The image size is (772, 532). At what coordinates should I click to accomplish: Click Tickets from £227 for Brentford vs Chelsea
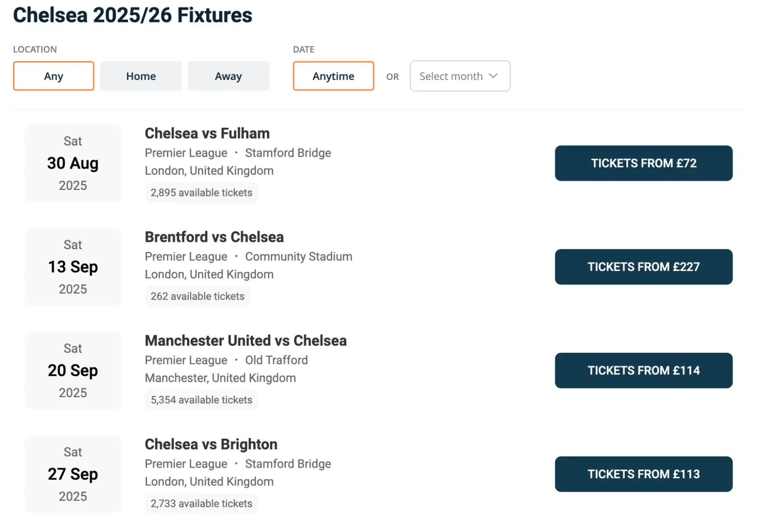643,267
